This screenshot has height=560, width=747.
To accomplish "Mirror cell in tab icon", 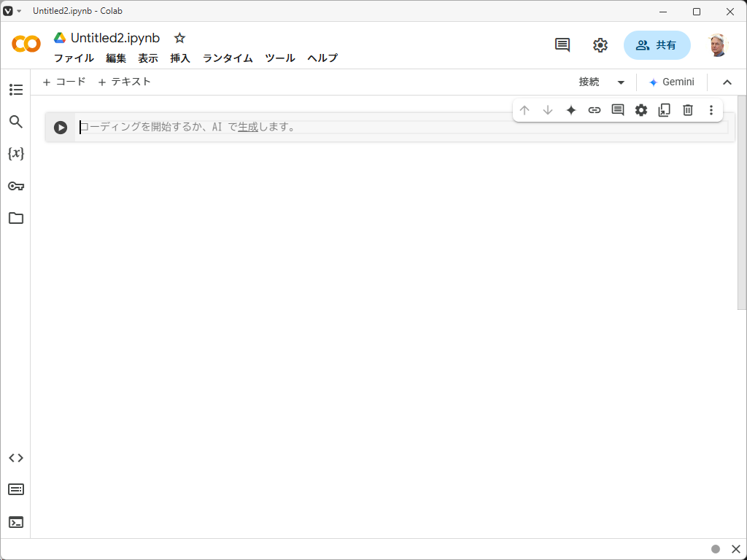I will [x=664, y=111].
